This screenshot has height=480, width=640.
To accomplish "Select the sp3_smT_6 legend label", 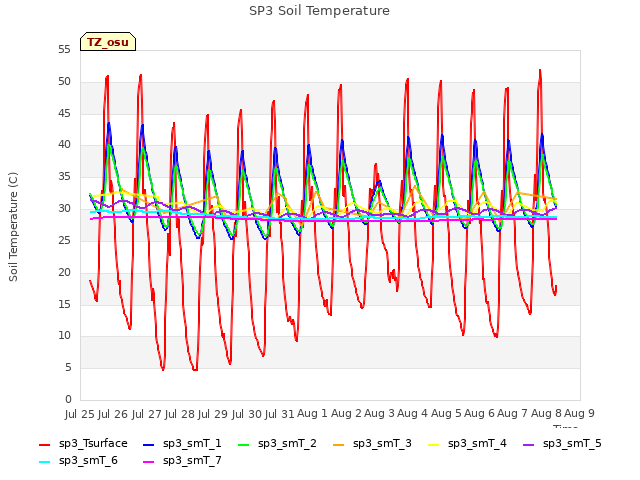I will click(x=88, y=461).
